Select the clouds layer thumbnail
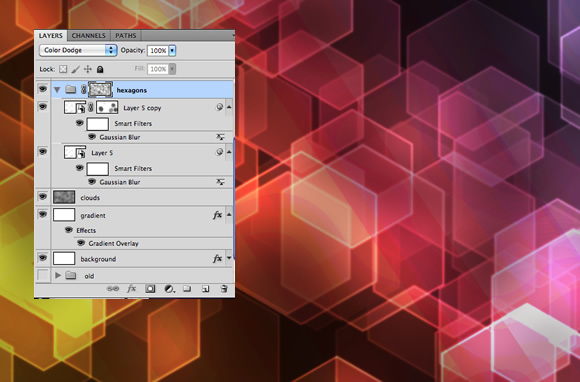Image resolution: width=580 pixels, height=382 pixels. coord(64,197)
